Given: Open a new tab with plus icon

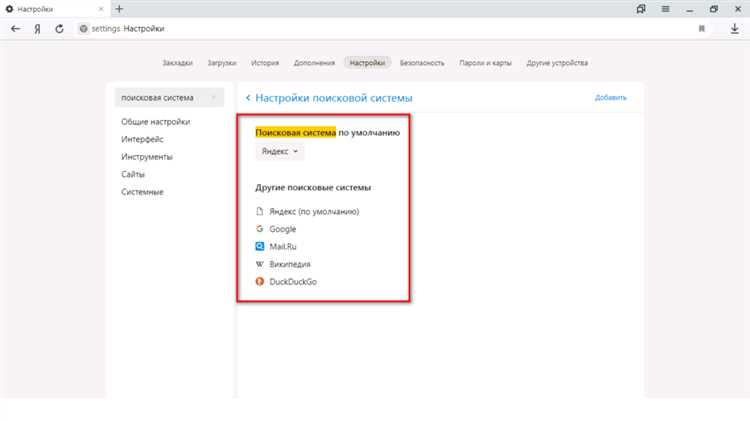Looking at the screenshot, I should [x=119, y=8].
